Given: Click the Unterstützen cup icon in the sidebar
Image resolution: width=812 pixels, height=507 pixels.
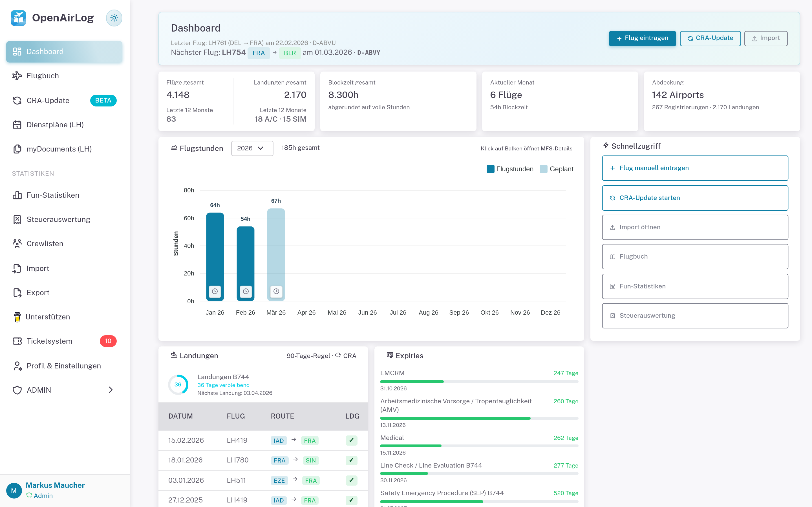Looking at the screenshot, I should [17, 317].
